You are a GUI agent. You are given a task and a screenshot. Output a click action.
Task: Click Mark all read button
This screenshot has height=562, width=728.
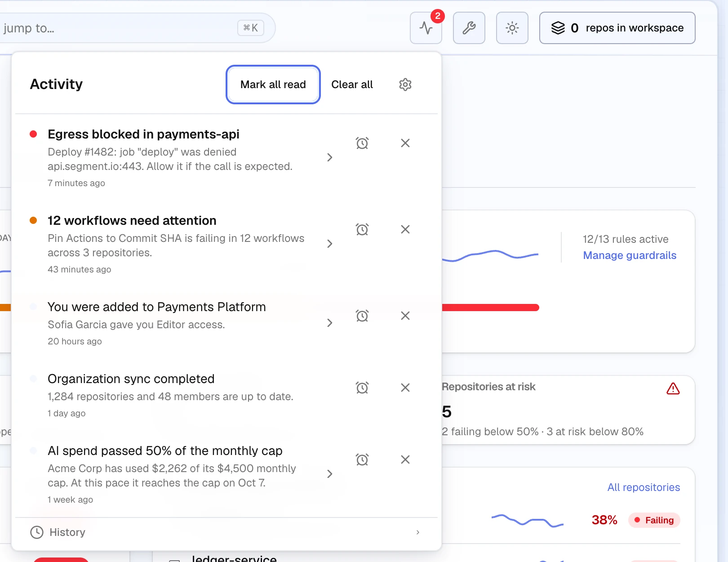pos(273,85)
